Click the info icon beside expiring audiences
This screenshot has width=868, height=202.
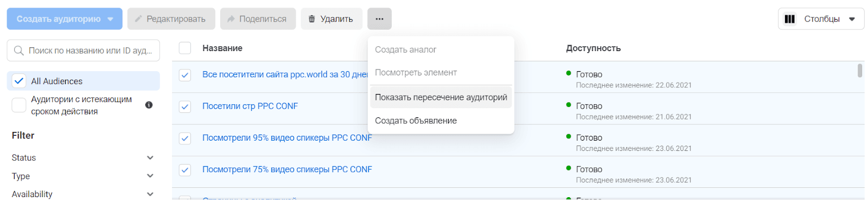point(149,105)
